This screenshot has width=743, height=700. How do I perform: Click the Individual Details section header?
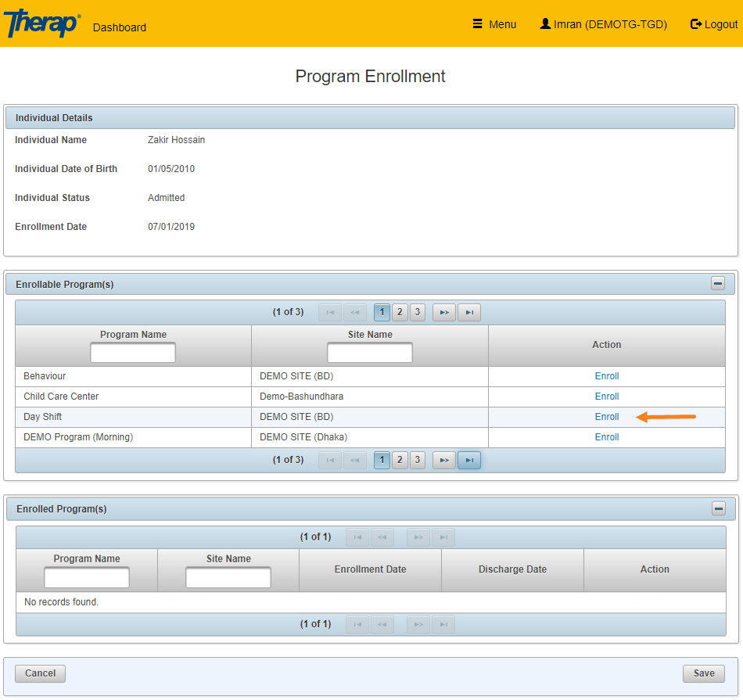pyautogui.click(x=370, y=118)
